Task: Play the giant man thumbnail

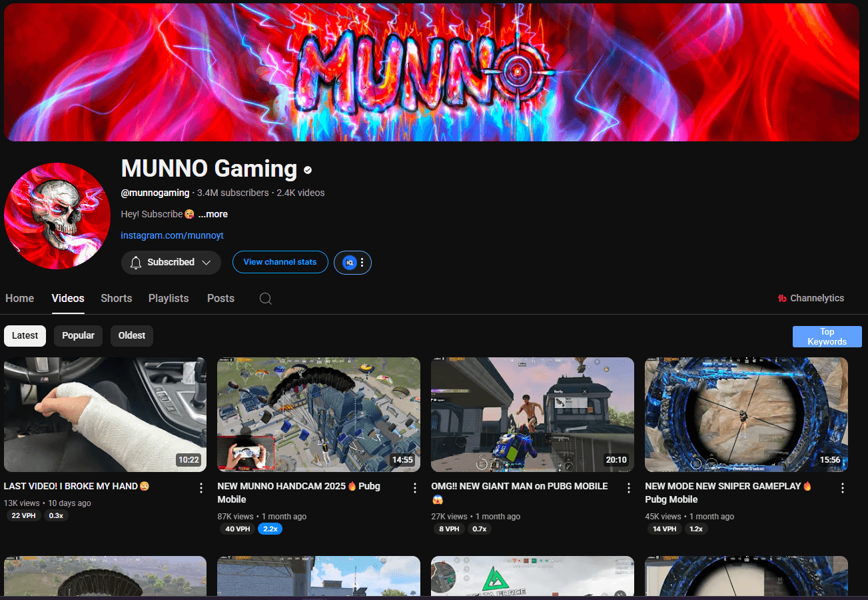Action: (532, 415)
